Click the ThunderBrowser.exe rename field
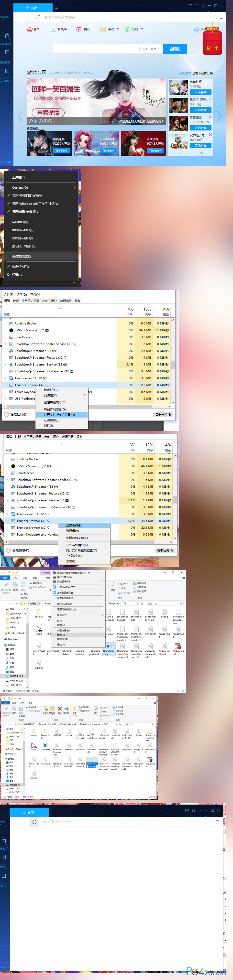Screen dimensions: 233x980 point(92,765)
